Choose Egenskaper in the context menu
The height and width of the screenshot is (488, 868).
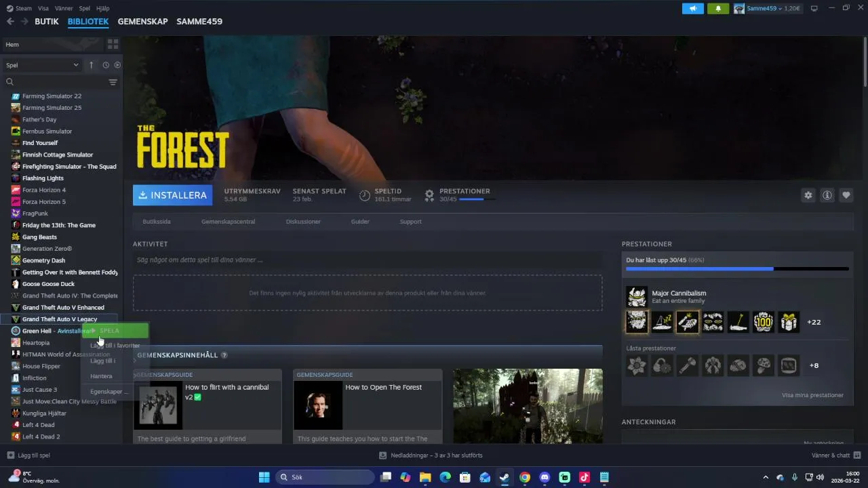(114, 392)
